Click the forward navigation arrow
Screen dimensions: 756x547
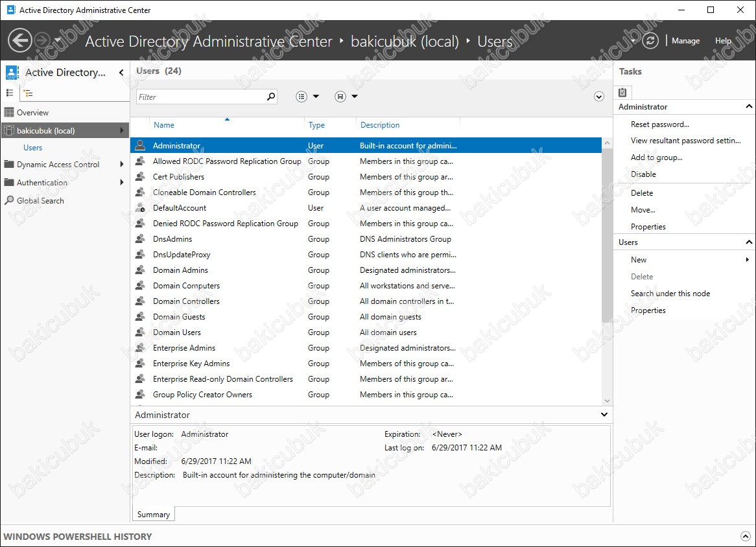[x=43, y=40]
